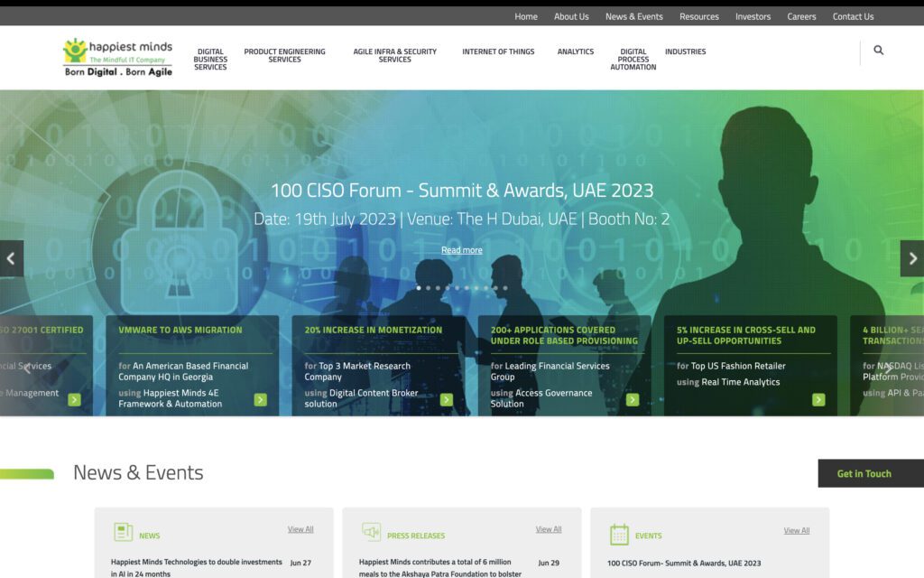This screenshot has height=578, width=924.
Task: Click 'Access Governance Solution' text
Action: click(x=541, y=398)
